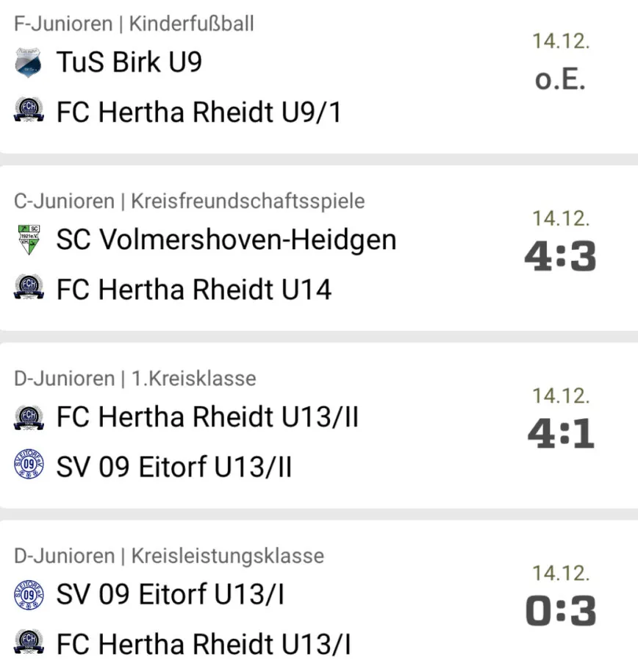View the 0:3 match result details

[x=560, y=611]
